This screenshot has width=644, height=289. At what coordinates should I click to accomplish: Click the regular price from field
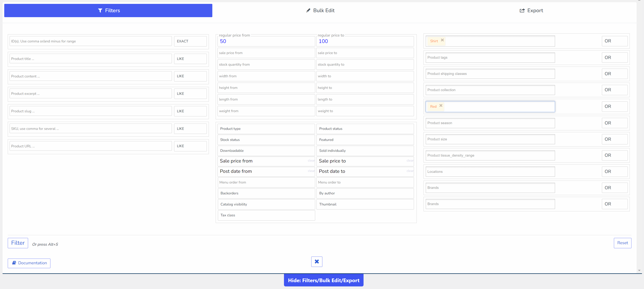(266, 41)
